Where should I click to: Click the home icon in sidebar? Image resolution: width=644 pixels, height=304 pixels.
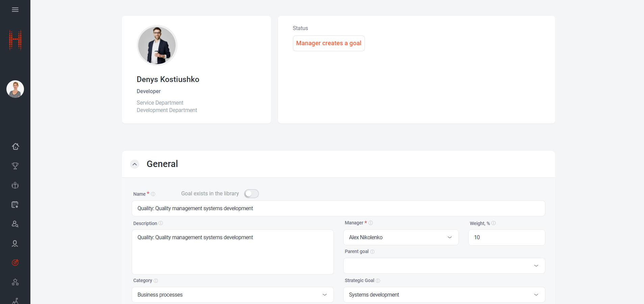click(15, 146)
